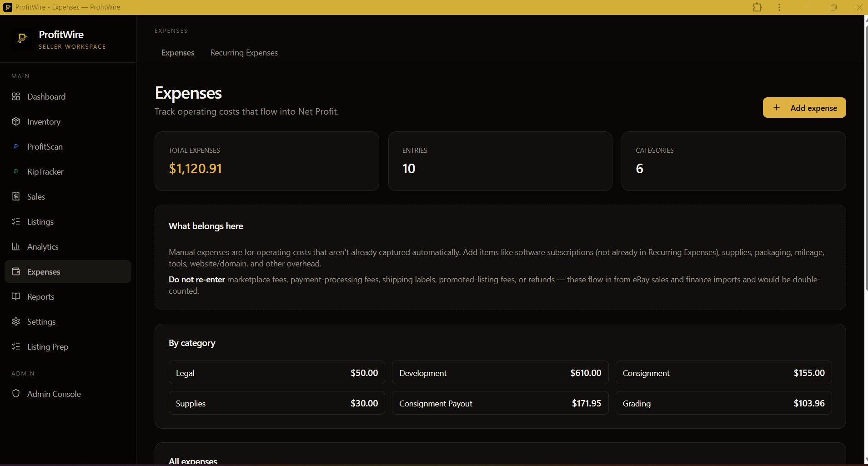Viewport: 868px width, 466px height.
Task: Click the Consignment $155.00 category
Action: point(723,372)
